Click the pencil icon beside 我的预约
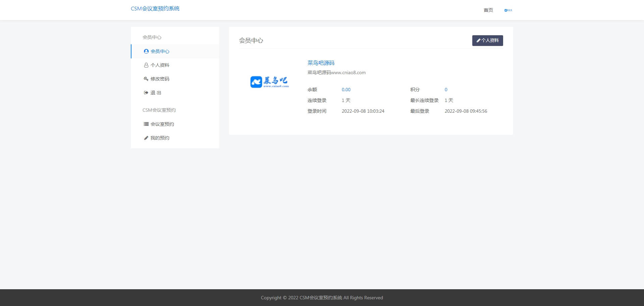 click(x=146, y=138)
